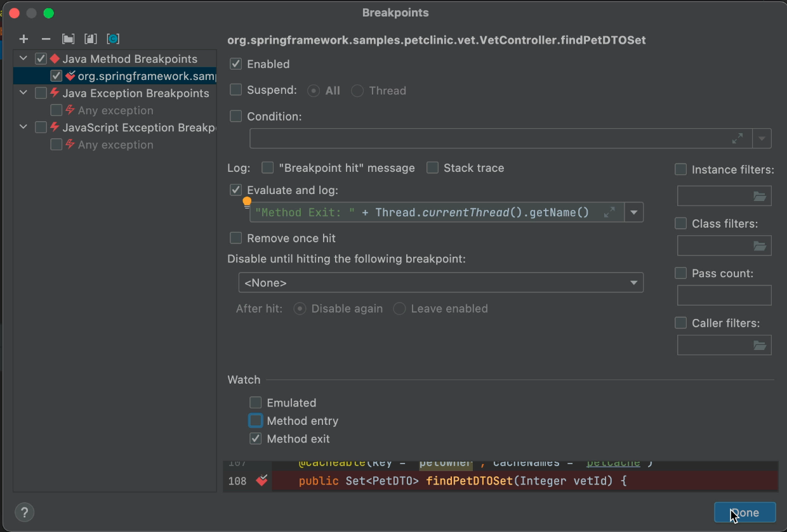Enable the Stack trace log option
This screenshot has height=532, width=787.
tap(433, 168)
